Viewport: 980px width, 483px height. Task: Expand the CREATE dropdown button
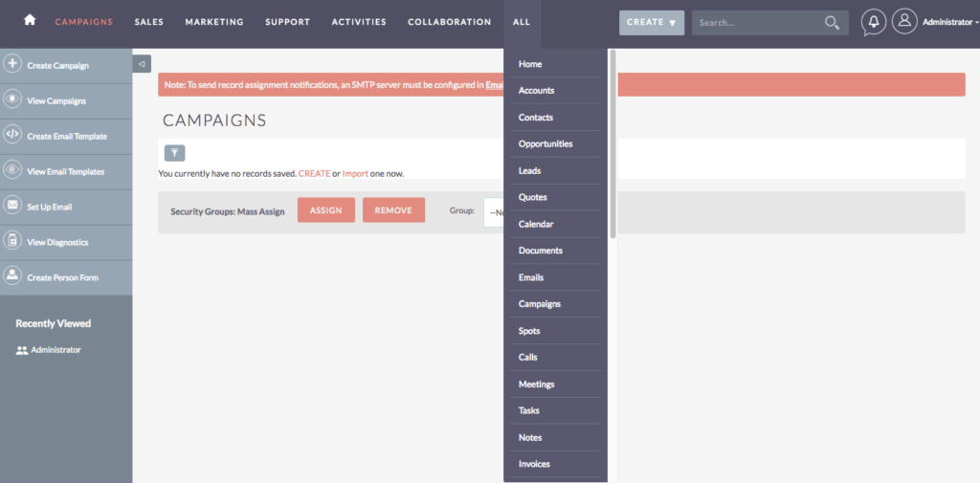pos(651,22)
